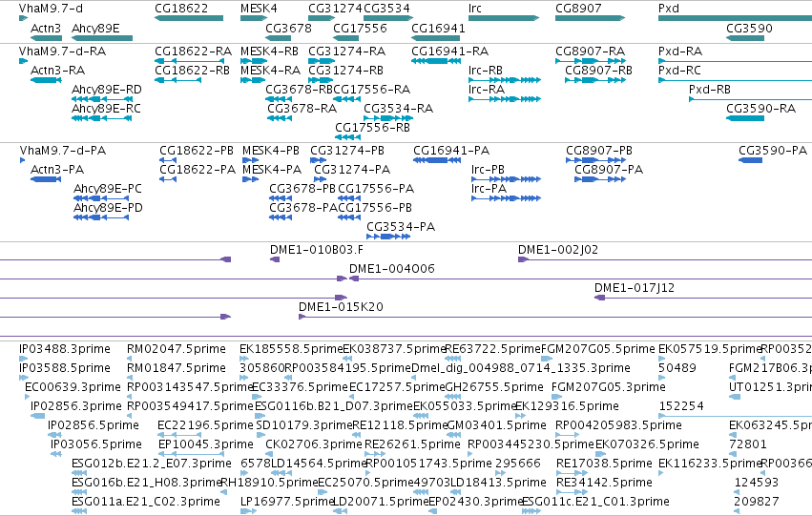Viewport: 812px width, 516px height.
Task: Open EST RE34142.5prime
Action: (x=572, y=493)
